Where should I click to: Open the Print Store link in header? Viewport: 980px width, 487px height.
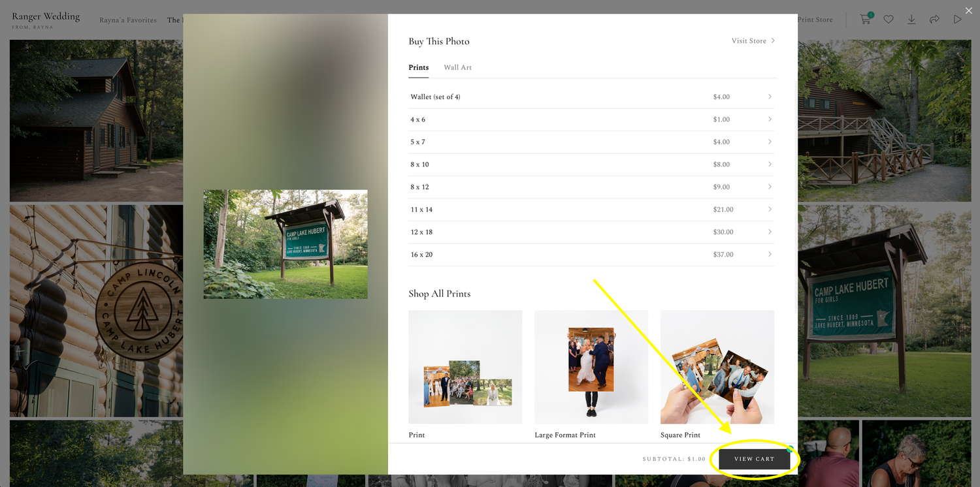click(815, 20)
